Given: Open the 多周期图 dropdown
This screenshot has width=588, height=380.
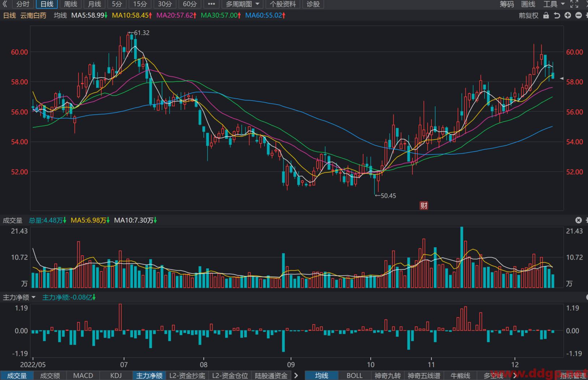Looking at the screenshot, I should tap(243, 4).
